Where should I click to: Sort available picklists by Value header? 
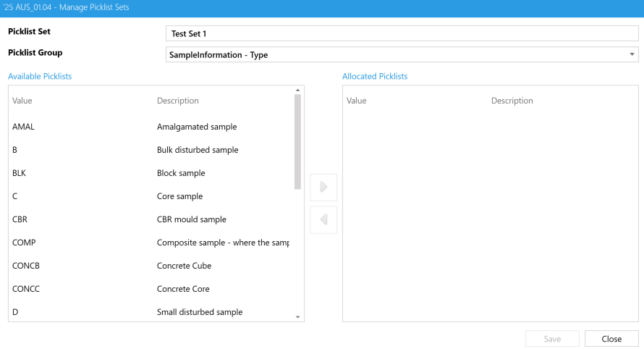22,101
